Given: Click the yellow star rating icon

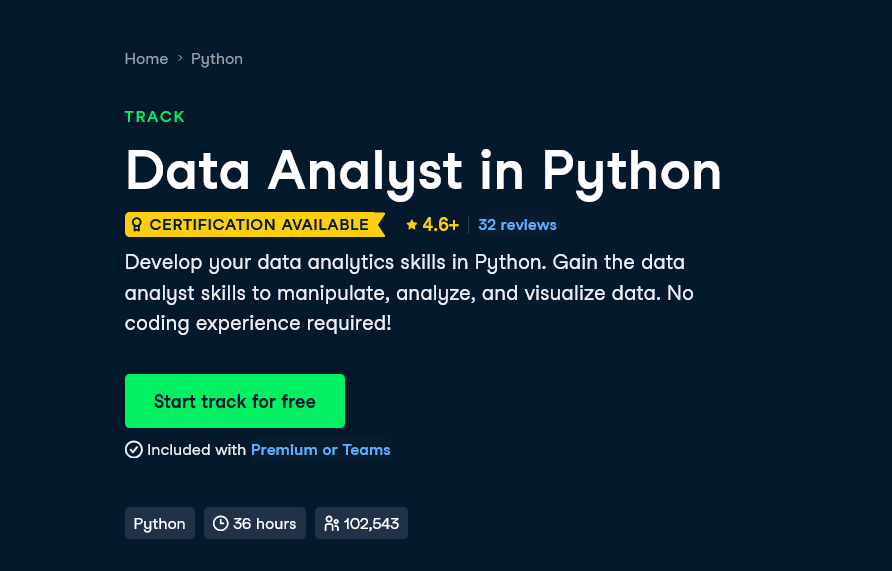Looking at the screenshot, I should 412,225.
